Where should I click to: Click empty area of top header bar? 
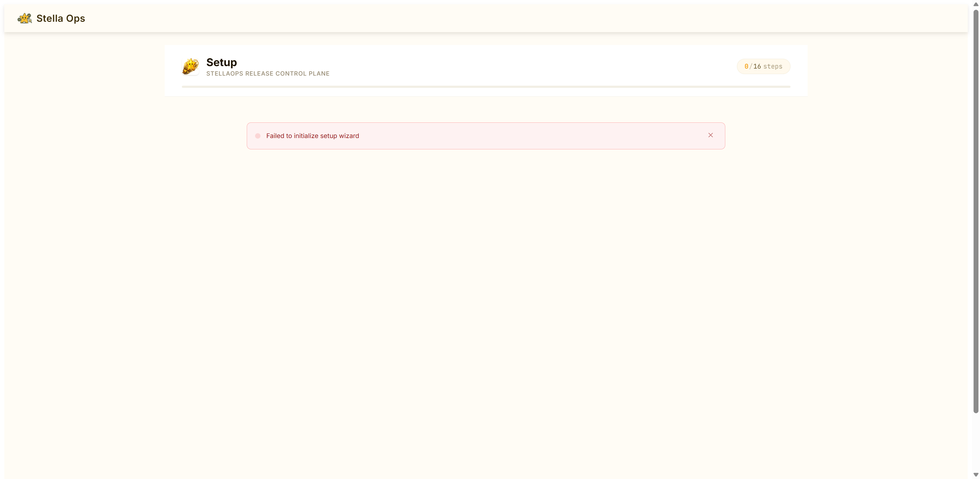[494, 18]
